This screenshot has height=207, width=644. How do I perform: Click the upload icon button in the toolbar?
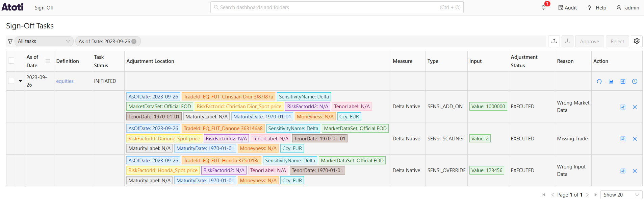(554, 41)
